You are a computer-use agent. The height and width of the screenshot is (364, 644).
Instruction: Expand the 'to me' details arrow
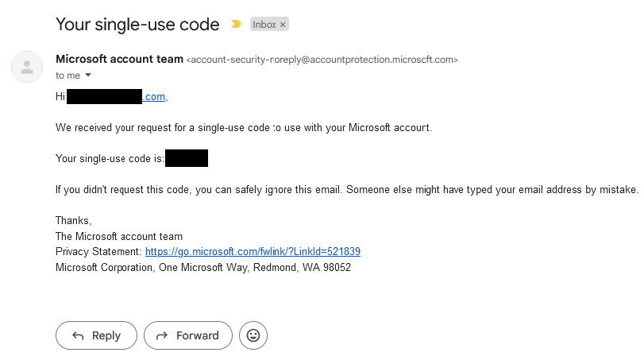(88, 76)
